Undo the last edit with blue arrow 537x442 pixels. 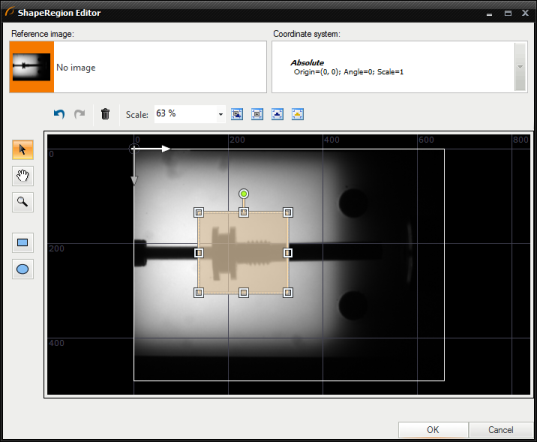[x=59, y=114]
